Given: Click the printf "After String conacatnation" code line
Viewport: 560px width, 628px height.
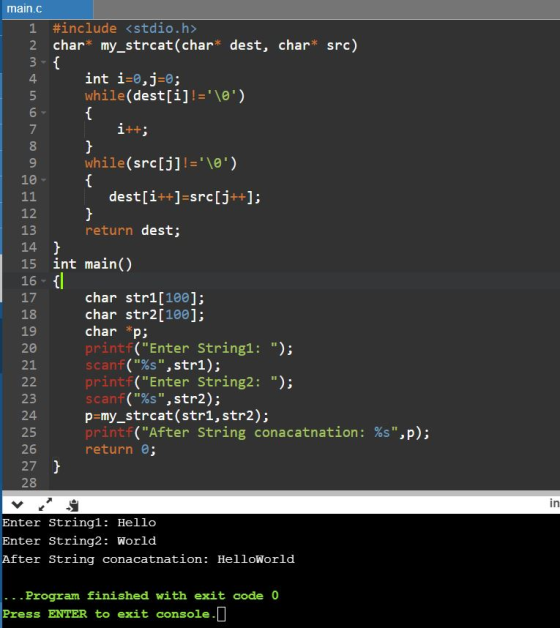Looking at the screenshot, I should (x=257, y=432).
